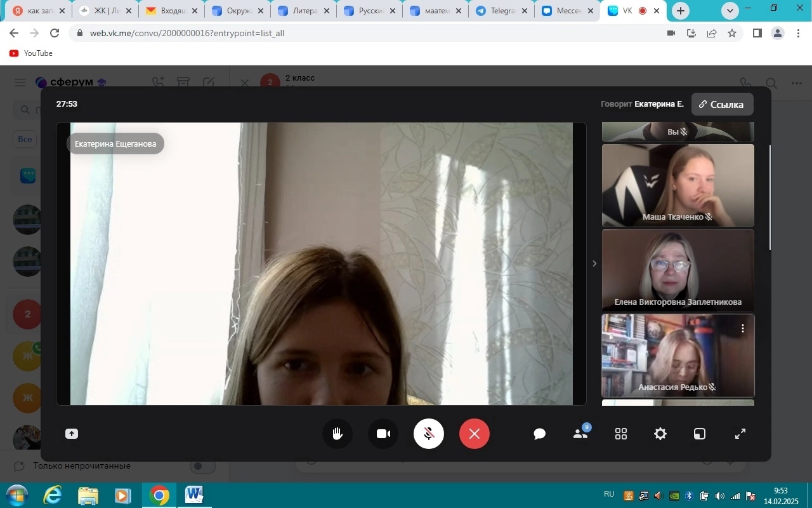Click the address bar URL
812x508 pixels.
coord(187,33)
